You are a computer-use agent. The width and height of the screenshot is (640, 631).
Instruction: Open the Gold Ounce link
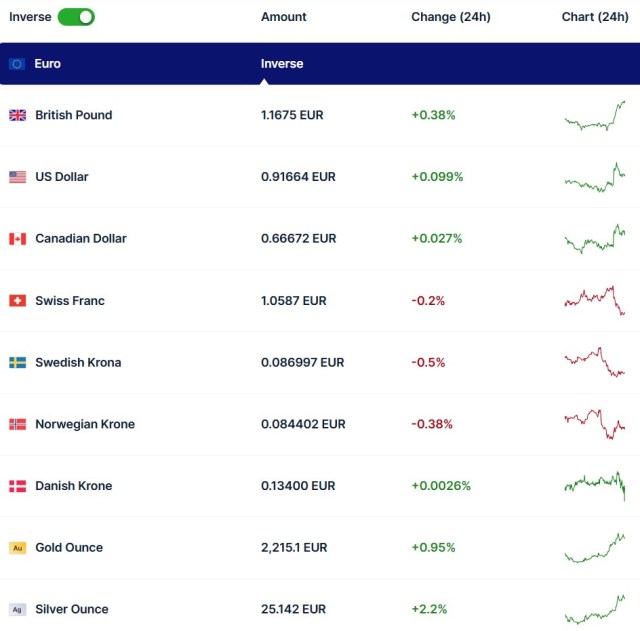(68, 548)
